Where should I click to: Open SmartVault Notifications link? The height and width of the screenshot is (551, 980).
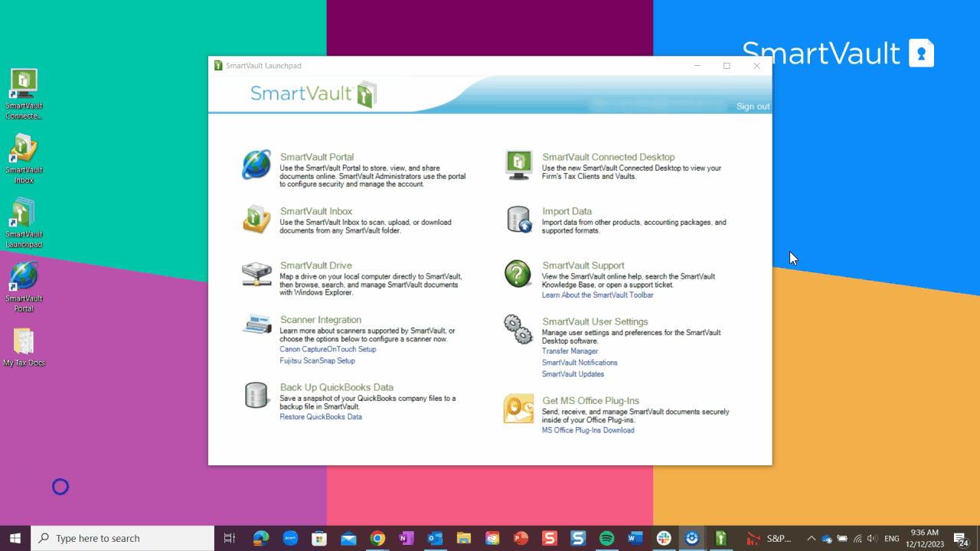pyautogui.click(x=580, y=363)
